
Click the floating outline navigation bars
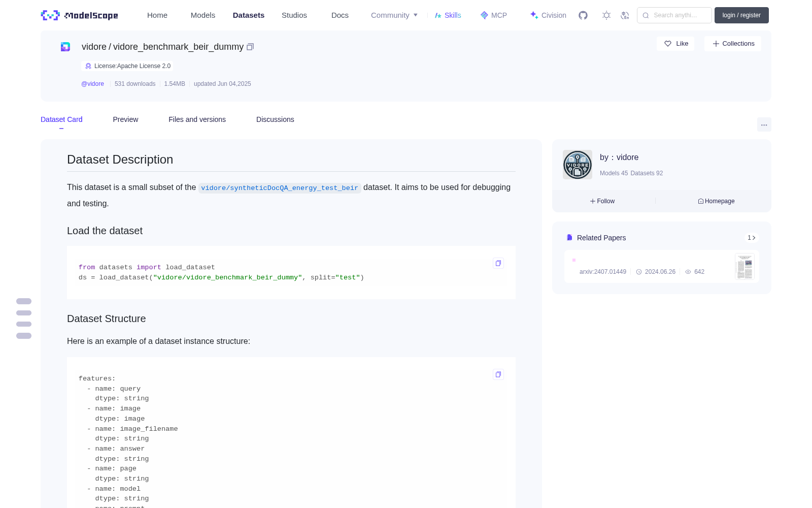point(24,319)
